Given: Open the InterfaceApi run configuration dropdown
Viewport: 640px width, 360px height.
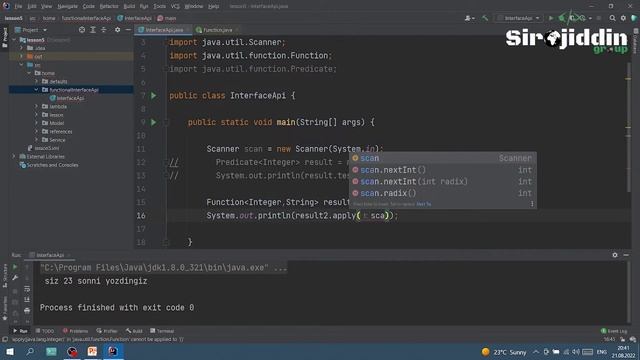Looking at the screenshot, I should point(518,18).
